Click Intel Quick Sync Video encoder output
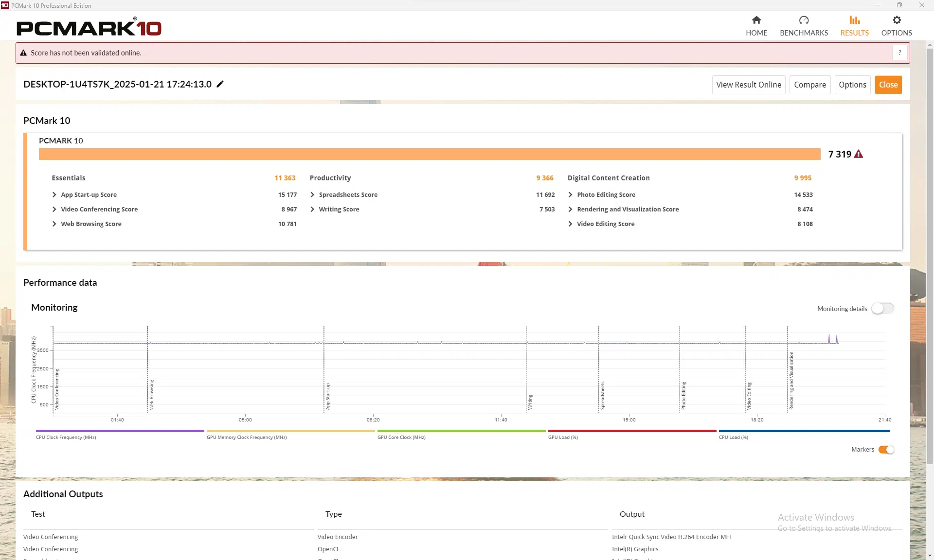 (x=672, y=537)
